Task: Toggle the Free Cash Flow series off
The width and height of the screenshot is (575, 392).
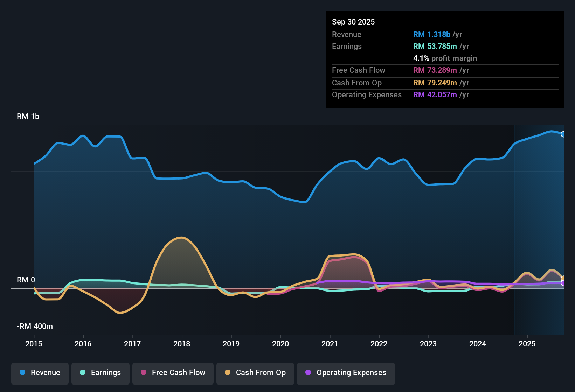Action: coord(173,373)
